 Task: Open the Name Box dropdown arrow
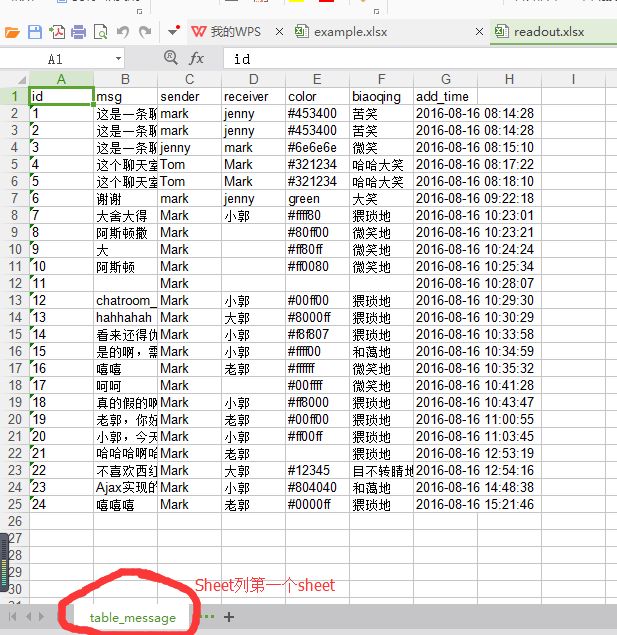coord(118,59)
